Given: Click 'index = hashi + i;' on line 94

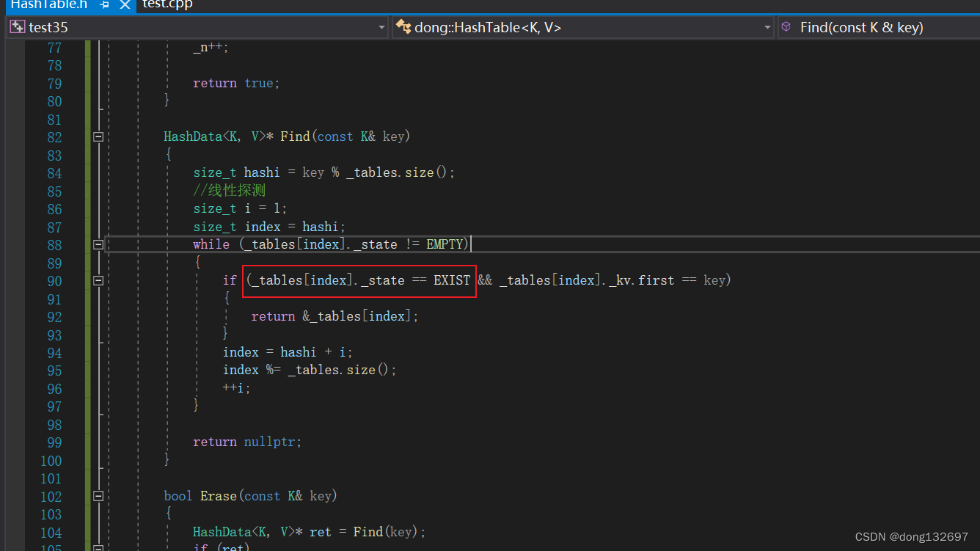Looking at the screenshot, I should (288, 352).
